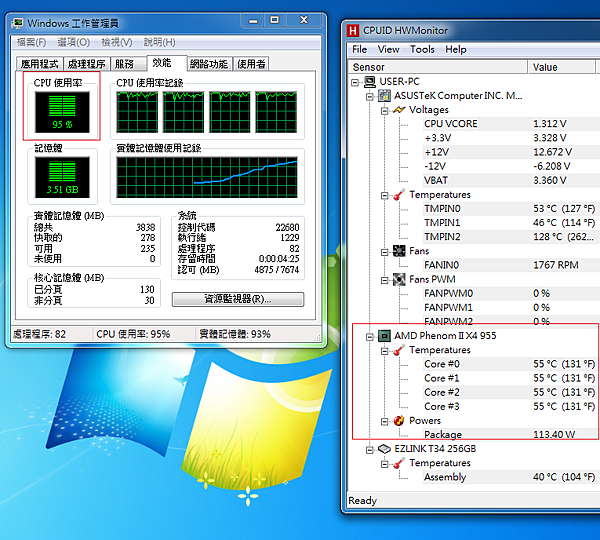This screenshot has width=600, height=540.
Task: Click the HWMonitor red H title icon
Action: pyautogui.click(x=353, y=31)
